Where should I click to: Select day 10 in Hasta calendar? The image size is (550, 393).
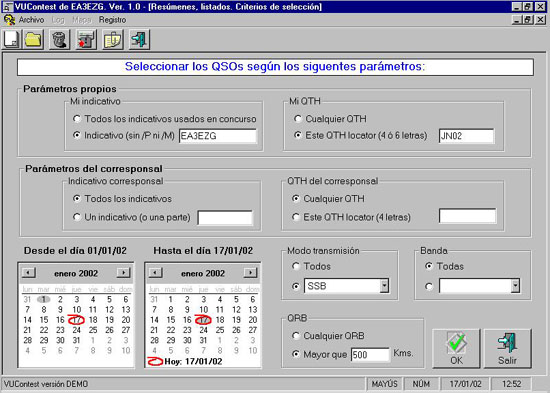203,309
